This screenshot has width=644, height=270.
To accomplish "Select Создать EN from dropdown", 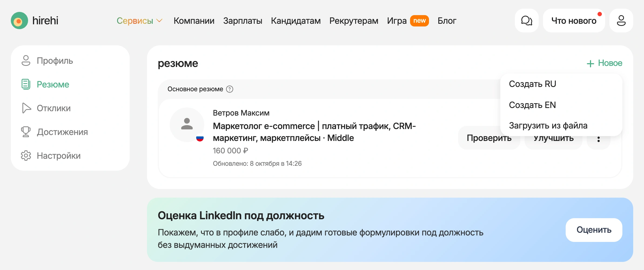I will (x=561, y=105).
